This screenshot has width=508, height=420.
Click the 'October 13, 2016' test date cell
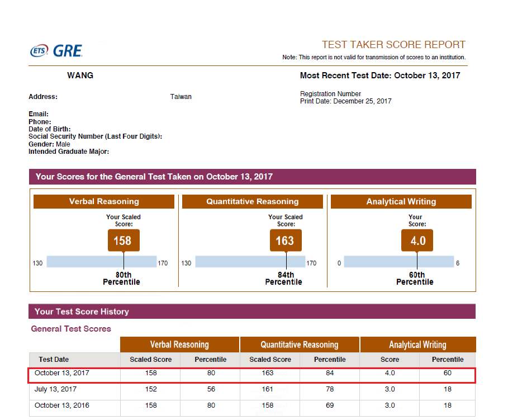[62, 405]
